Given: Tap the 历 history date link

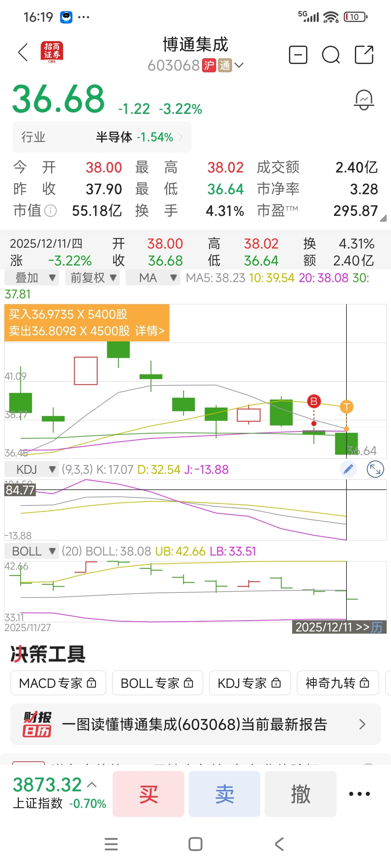Looking at the screenshot, I should (377, 627).
